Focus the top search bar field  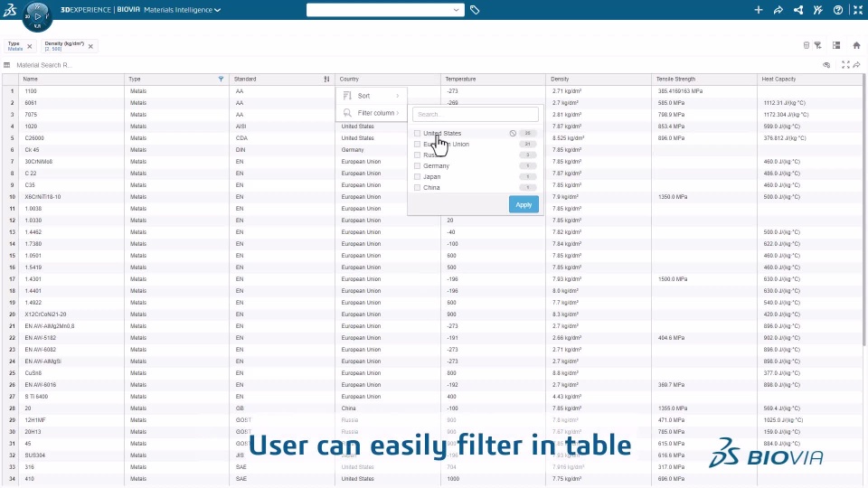point(379,10)
